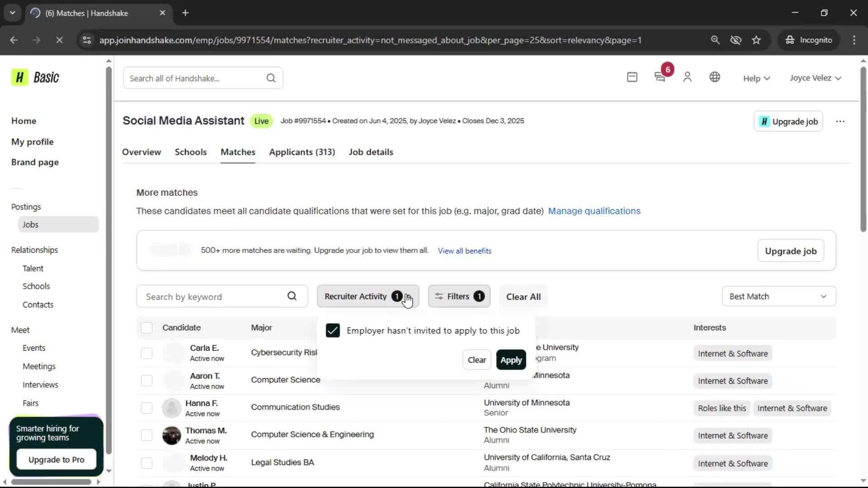Collapse the Recruiter Activity dropdown
The width and height of the screenshot is (868, 488).
coord(368,296)
